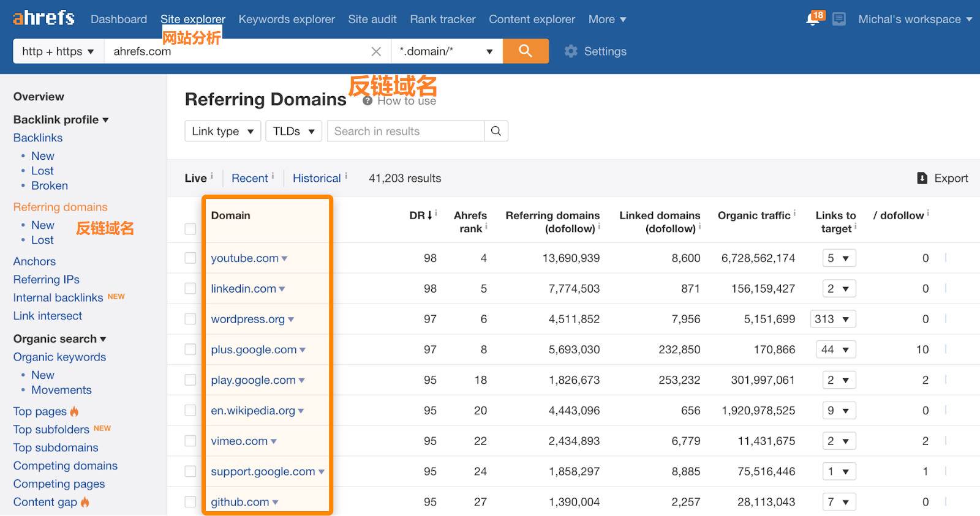Open the Anchors report in sidebar
The height and width of the screenshot is (516, 980).
tap(34, 261)
